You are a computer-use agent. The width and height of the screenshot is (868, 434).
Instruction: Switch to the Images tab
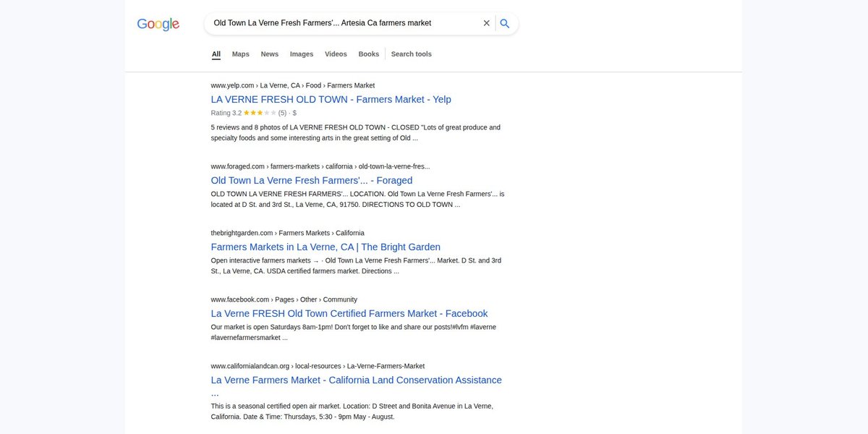coord(302,54)
